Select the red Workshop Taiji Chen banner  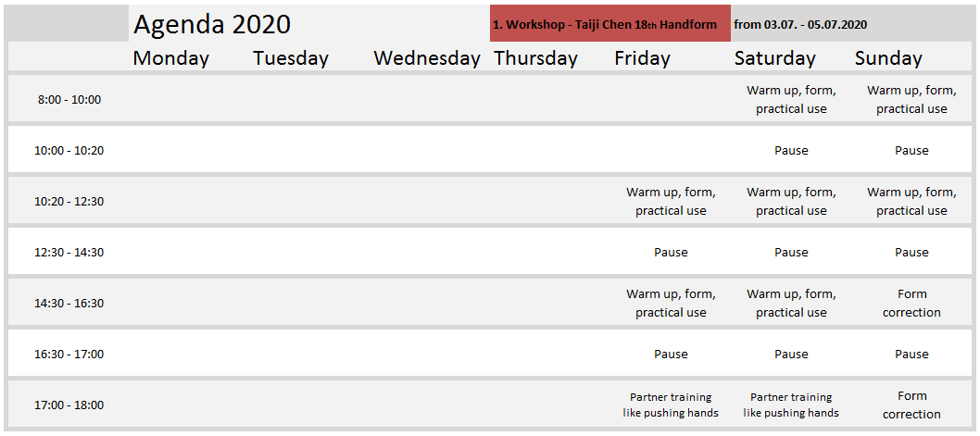pos(610,23)
